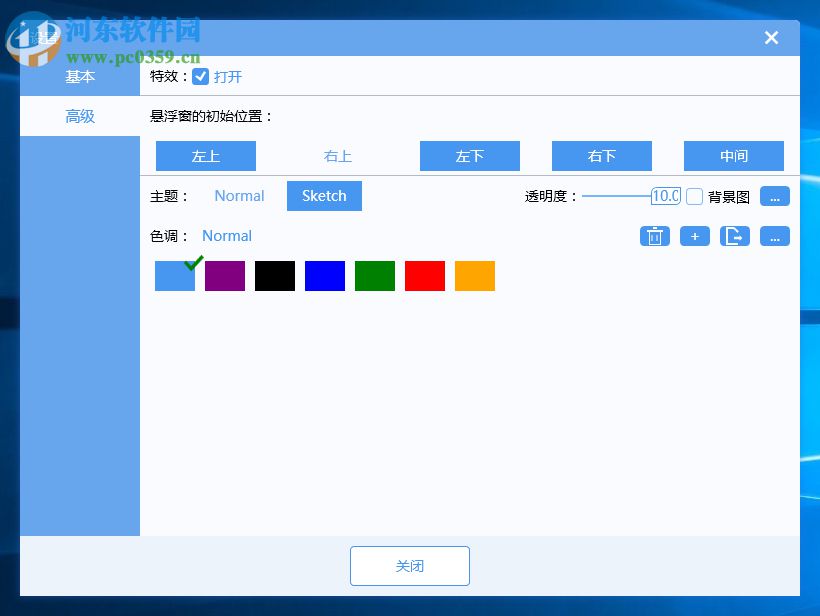
Task: Switch theme to Sketch
Action: tap(324, 196)
